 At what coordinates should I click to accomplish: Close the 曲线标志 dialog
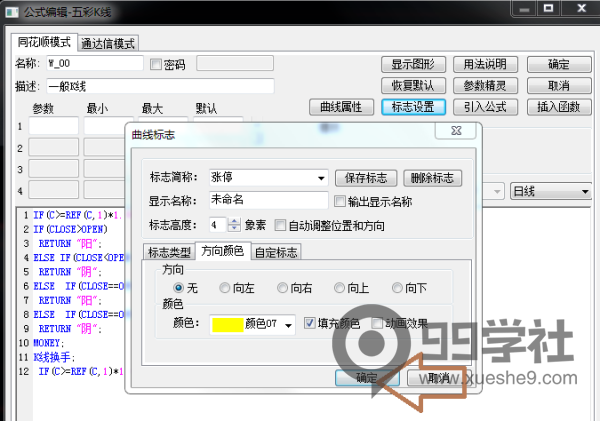pos(456,131)
